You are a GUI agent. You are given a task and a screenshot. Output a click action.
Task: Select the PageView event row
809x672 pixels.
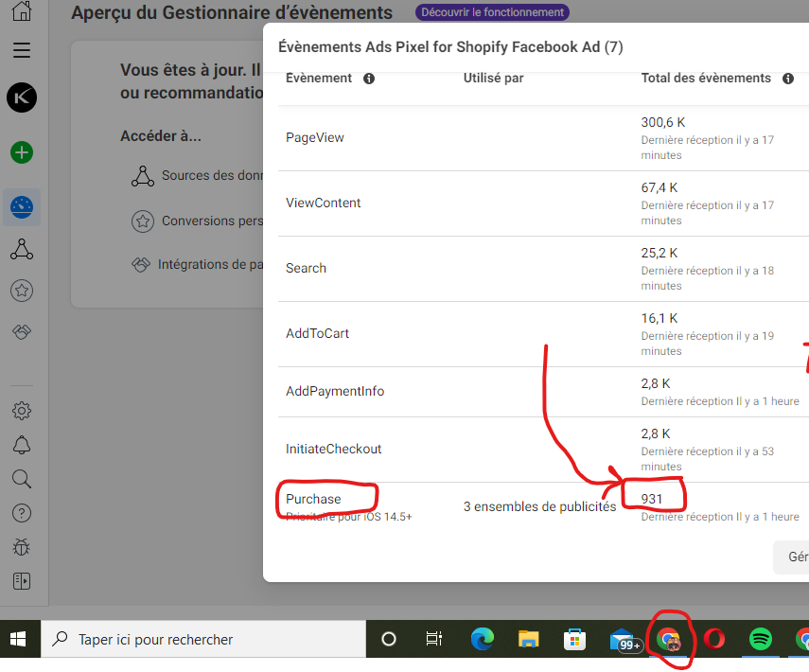point(543,138)
